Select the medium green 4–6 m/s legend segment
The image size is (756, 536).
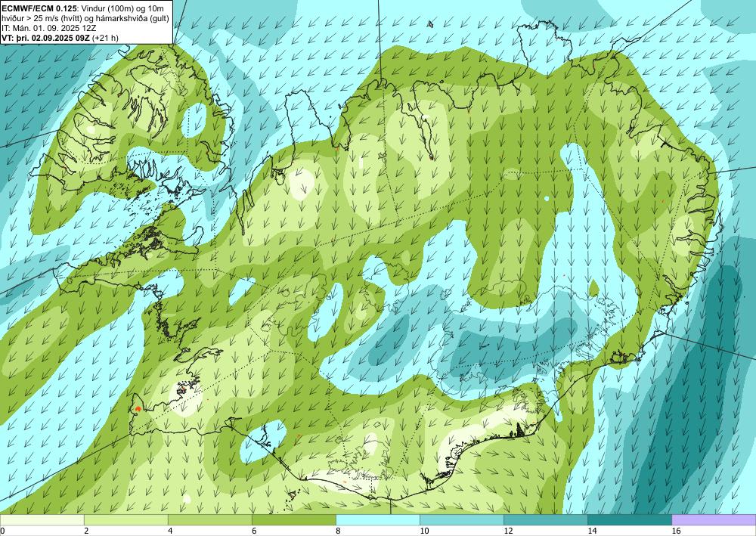(209, 519)
